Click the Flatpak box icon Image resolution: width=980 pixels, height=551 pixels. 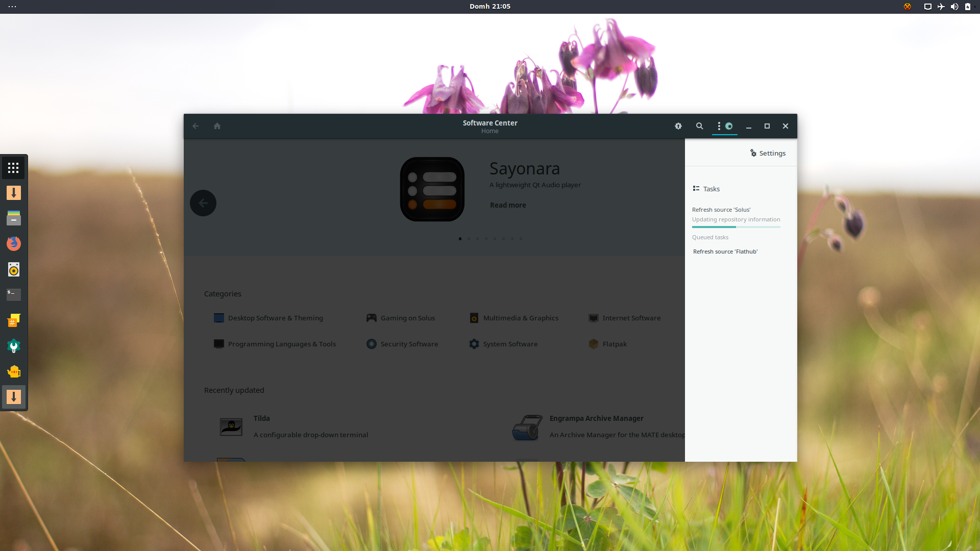click(x=594, y=344)
